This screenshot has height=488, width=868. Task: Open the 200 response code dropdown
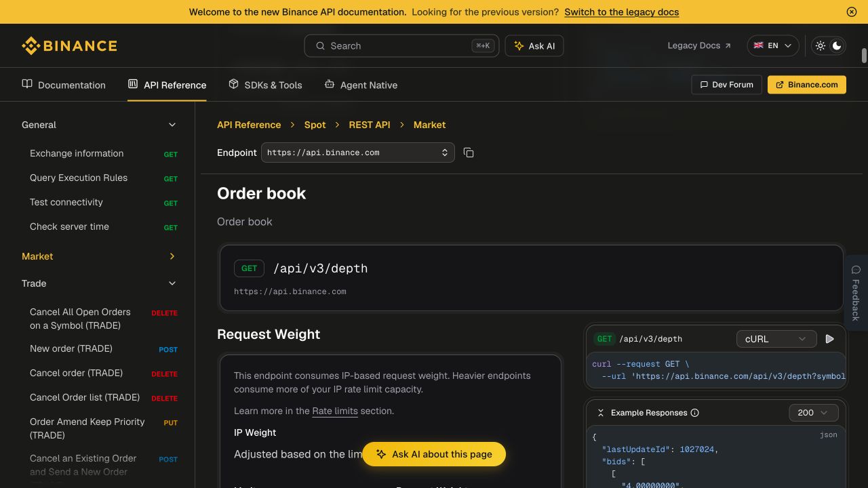pos(814,413)
